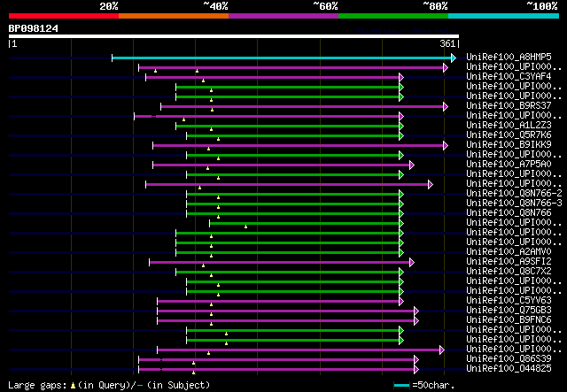Viewport: 567px width, 392px height.
Task: Select the UniRef100_Q8N766-3 hit label
Action: (514, 204)
